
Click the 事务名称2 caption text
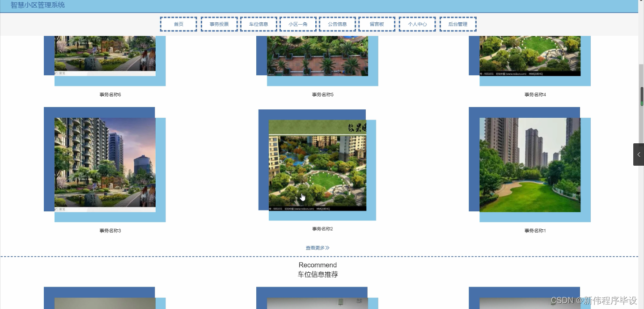pos(322,229)
